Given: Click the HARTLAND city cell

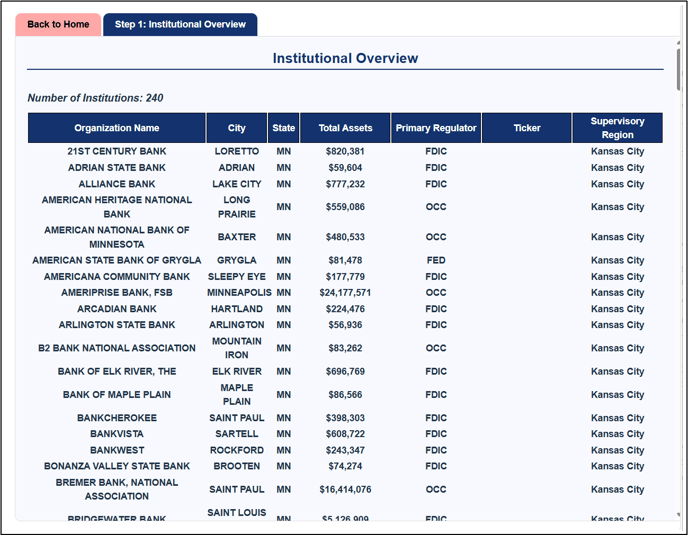Looking at the screenshot, I should 236,309.
